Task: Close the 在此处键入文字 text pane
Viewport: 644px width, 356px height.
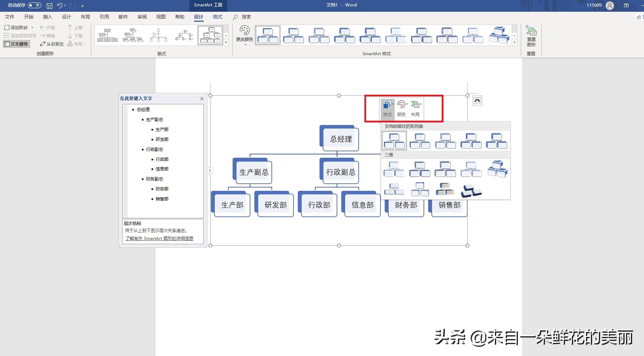Action: [x=202, y=99]
